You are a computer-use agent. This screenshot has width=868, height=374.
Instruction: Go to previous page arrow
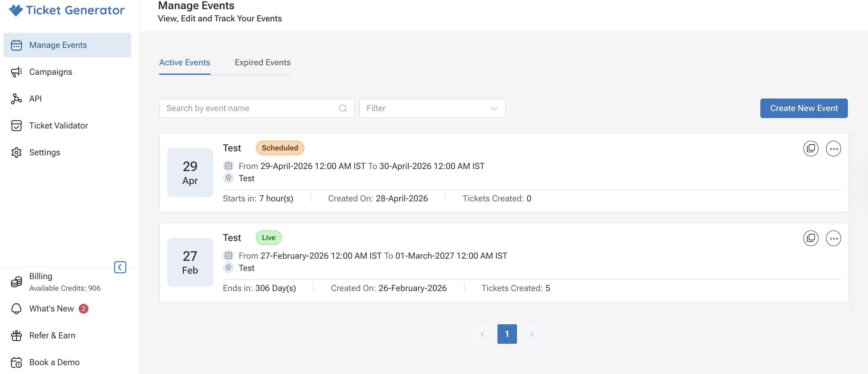click(482, 334)
